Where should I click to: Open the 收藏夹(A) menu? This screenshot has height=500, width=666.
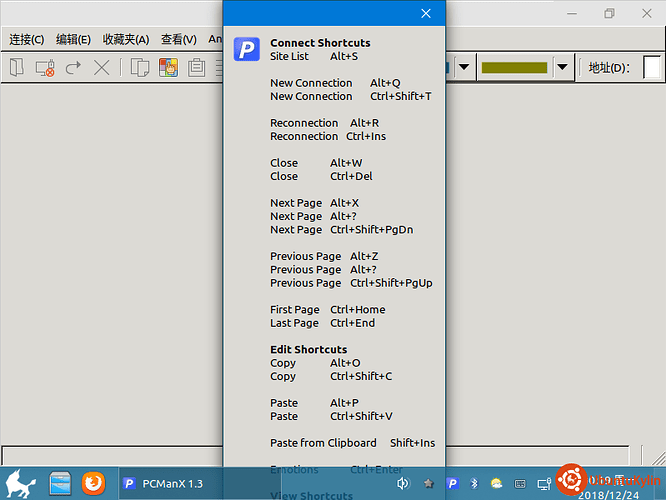[126, 40]
